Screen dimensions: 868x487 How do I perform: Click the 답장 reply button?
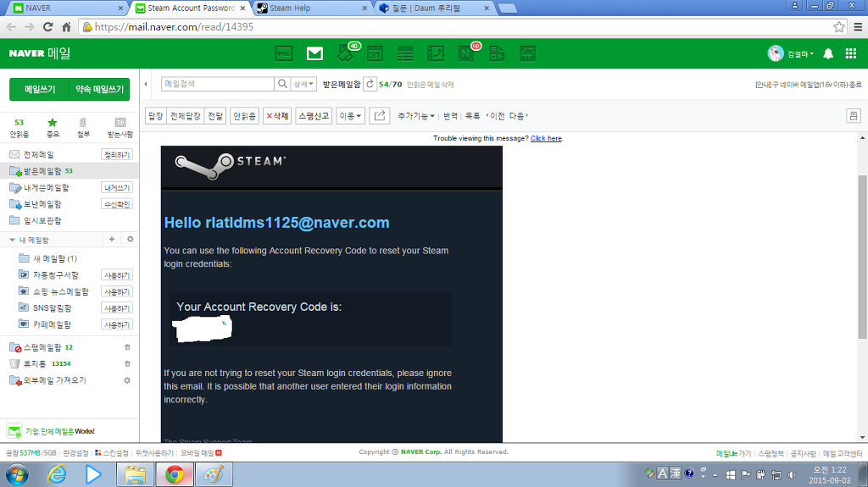click(x=156, y=116)
